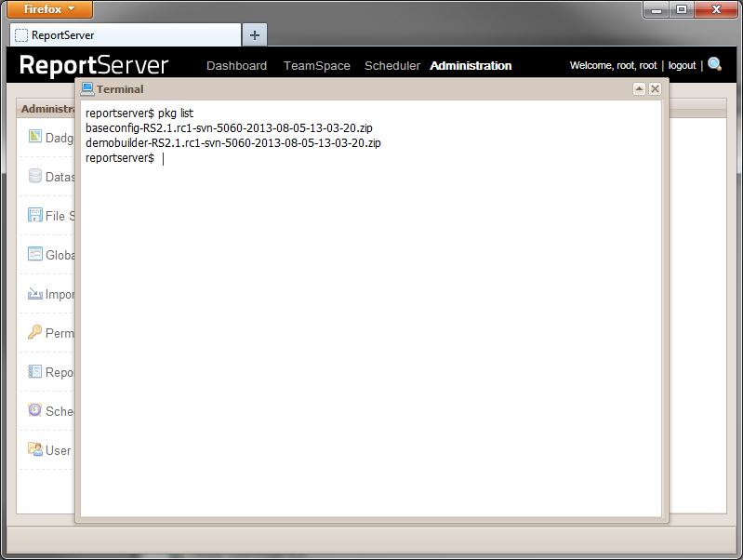Open the TeamSpace module
This screenshot has width=743, height=560.
pyautogui.click(x=316, y=65)
